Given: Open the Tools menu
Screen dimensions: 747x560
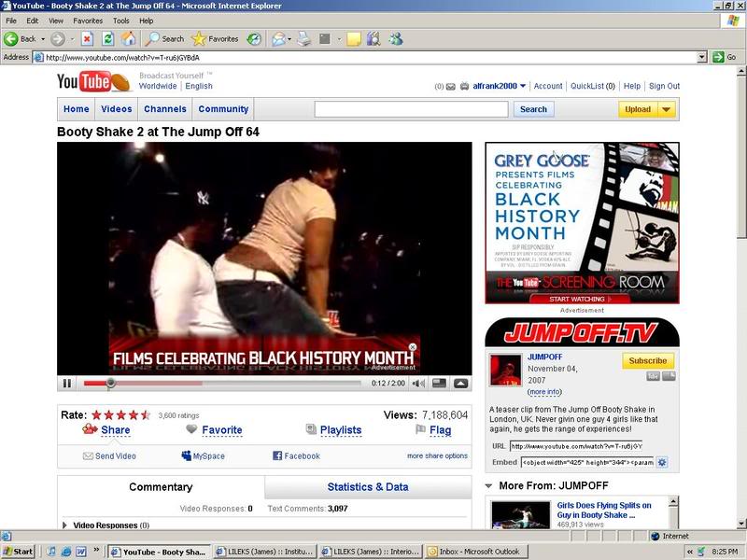Looking at the screenshot, I should pyautogui.click(x=121, y=21).
